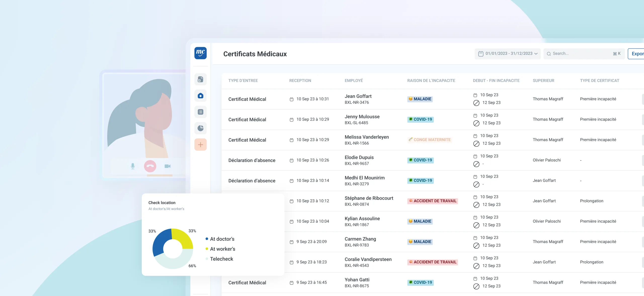Screen dimensions: 644x296
Task: Open the pie chart statistics sidebar icon
Action: coord(200,128)
